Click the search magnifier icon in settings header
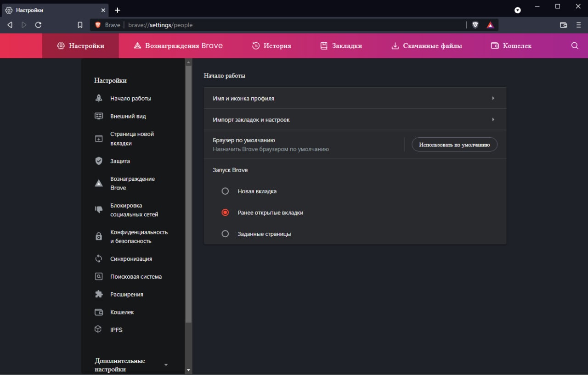 click(x=575, y=45)
